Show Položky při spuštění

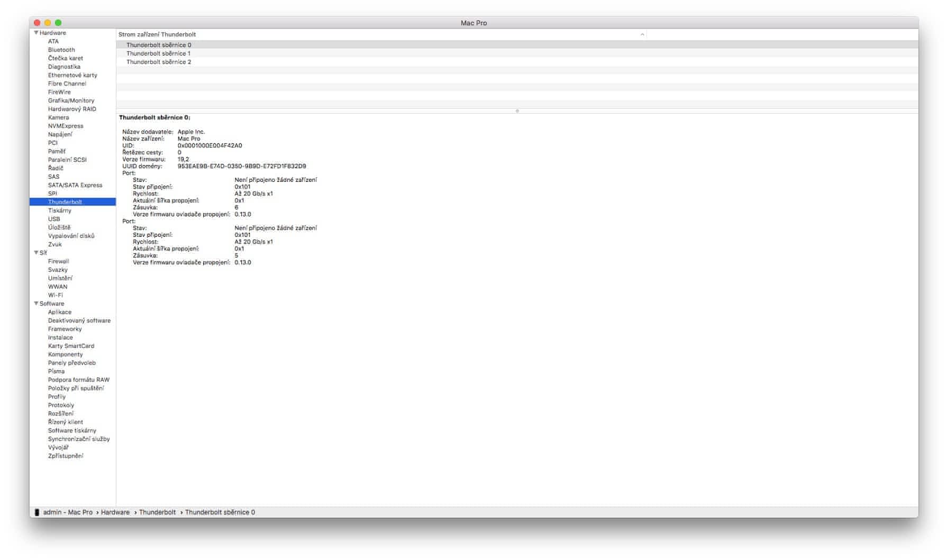point(76,388)
